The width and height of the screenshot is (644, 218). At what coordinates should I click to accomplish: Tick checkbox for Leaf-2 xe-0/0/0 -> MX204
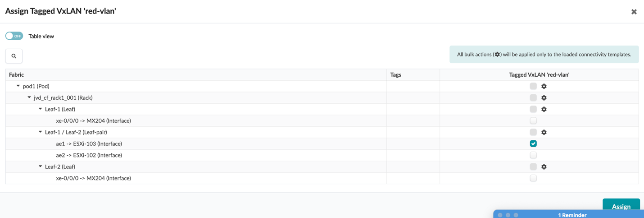pyautogui.click(x=533, y=178)
